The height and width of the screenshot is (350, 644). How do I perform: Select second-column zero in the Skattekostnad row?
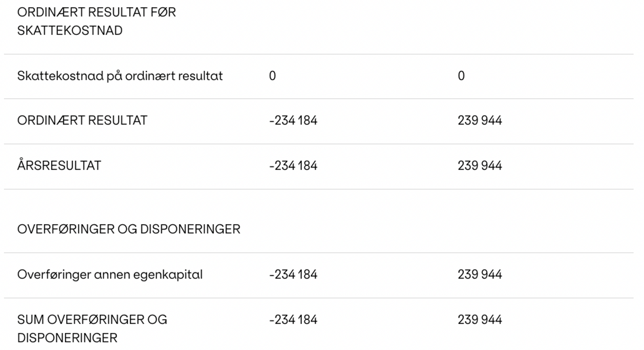click(x=461, y=76)
